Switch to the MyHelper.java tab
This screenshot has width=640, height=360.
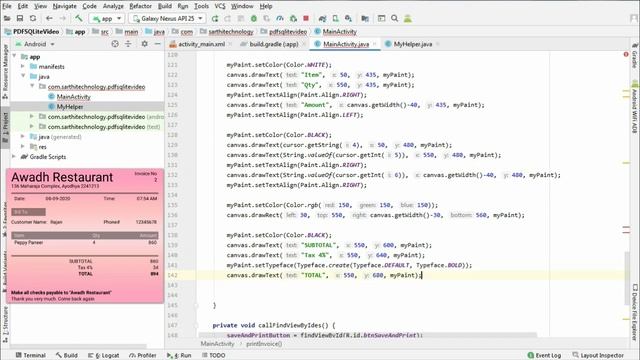pos(412,44)
